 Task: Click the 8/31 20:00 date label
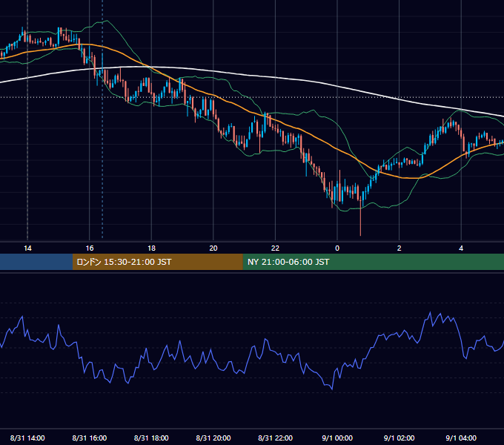pyautogui.click(x=213, y=438)
